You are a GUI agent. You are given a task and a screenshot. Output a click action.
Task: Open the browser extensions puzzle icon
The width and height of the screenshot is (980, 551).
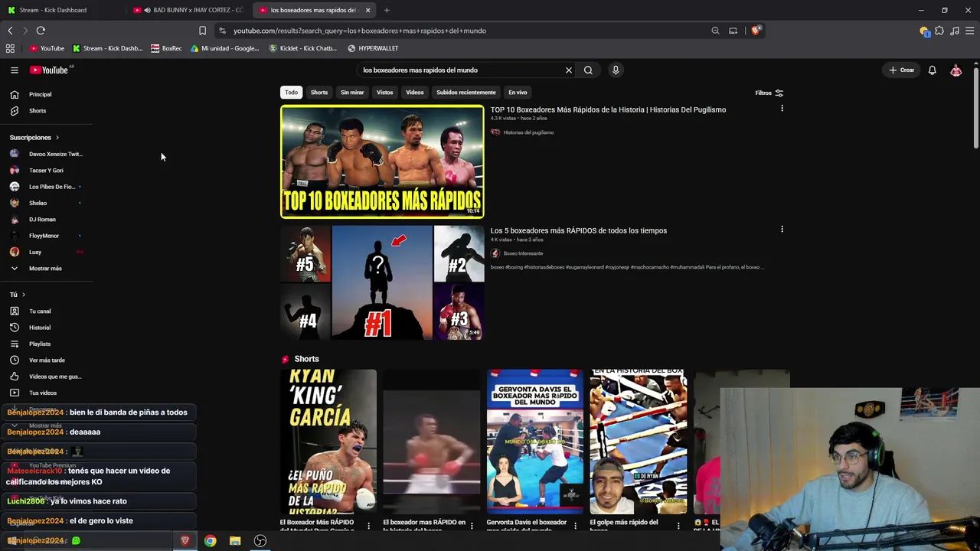(x=939, y=31)
